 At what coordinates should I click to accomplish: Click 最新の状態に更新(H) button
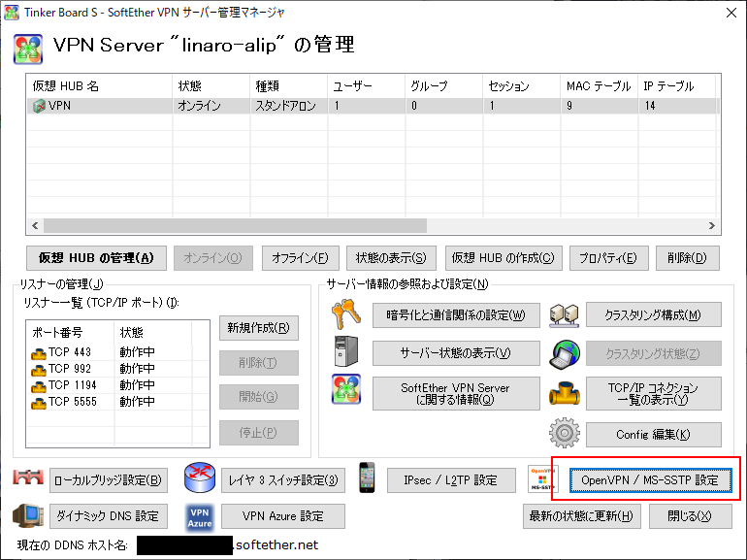(x=581, y=516)
